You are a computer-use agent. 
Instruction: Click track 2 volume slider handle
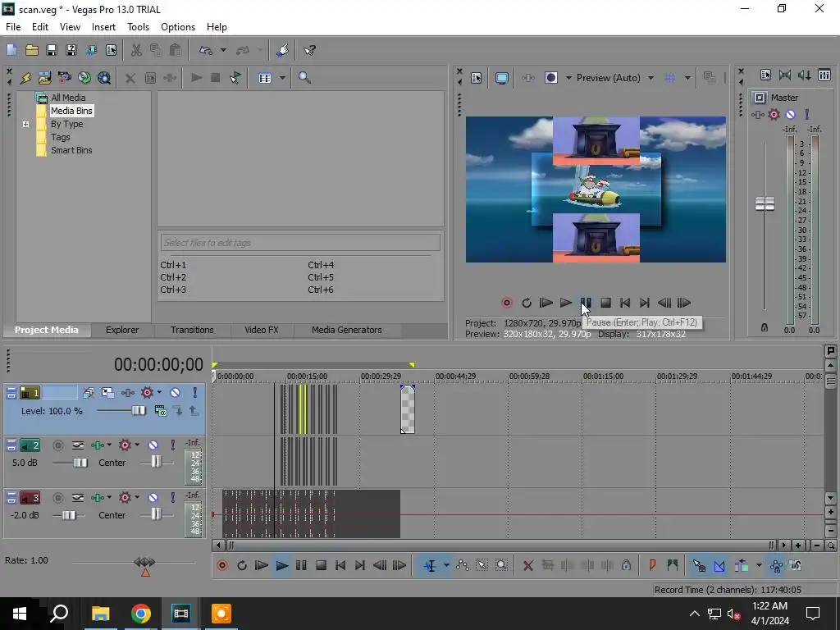click(80, 463)
